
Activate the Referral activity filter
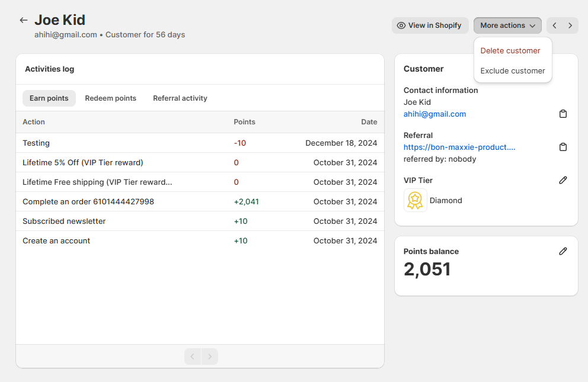180,98
